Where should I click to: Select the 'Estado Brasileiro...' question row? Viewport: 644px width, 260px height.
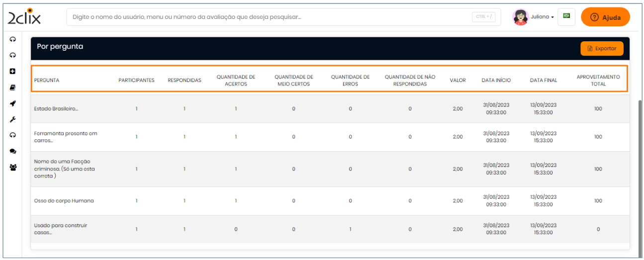56,109
